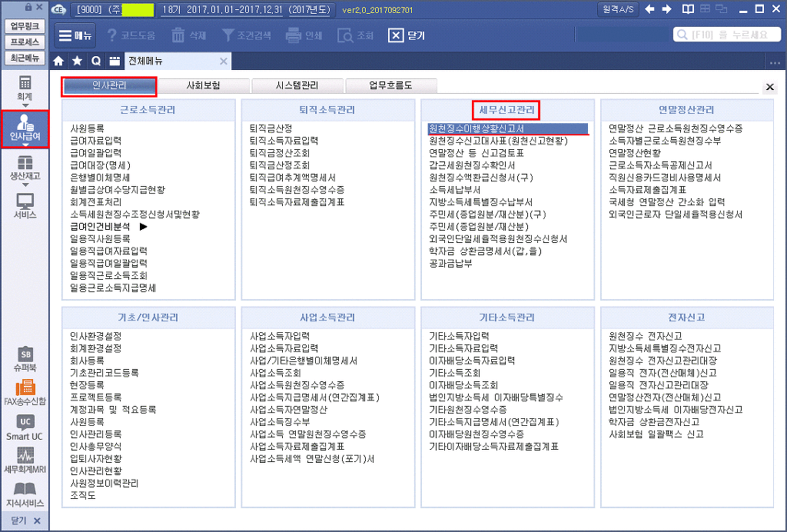This screenshot has width=787, height=532.
Task: Click the 프로세스 button
Action: tap(25, 42)
